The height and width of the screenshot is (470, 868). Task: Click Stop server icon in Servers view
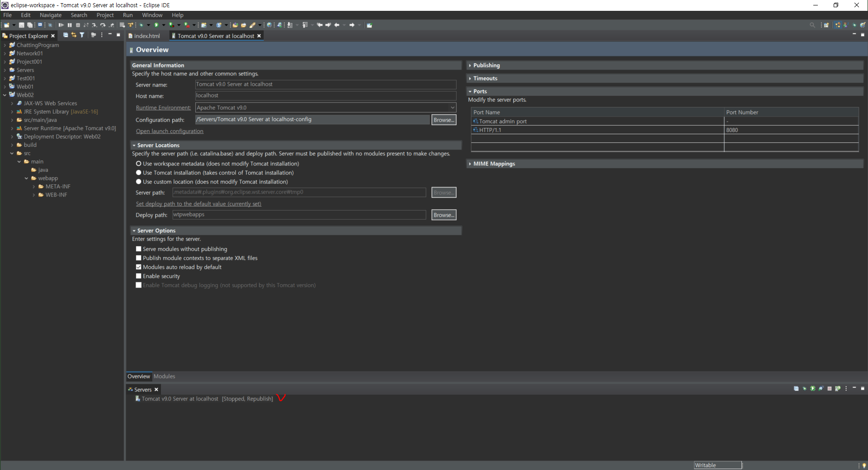coord(830,389)
